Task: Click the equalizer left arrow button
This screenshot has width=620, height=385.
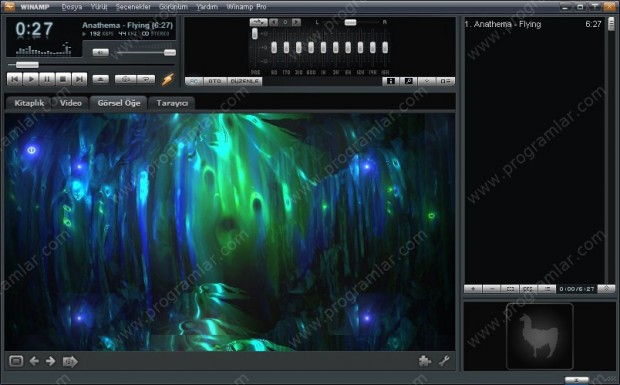Action: point(274,22)
